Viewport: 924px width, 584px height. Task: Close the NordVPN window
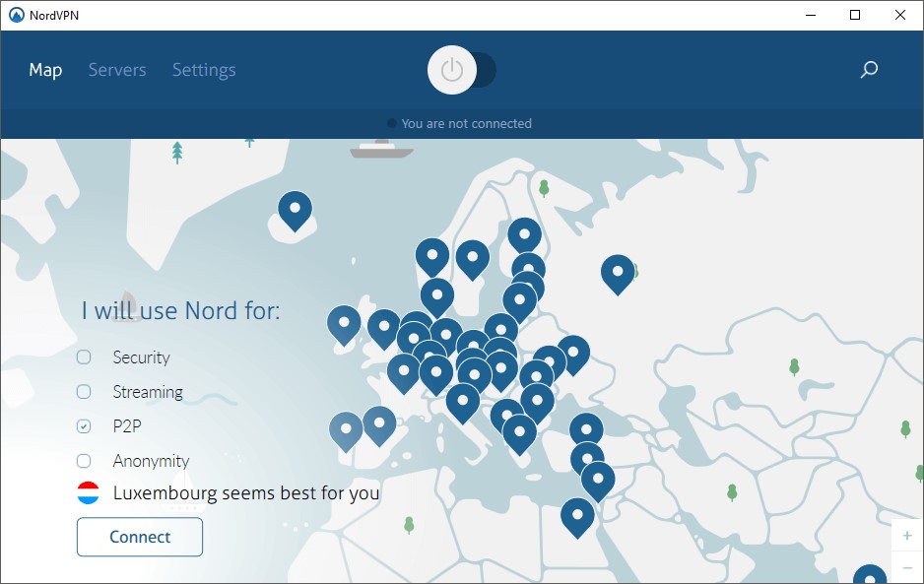coord(899,15)
